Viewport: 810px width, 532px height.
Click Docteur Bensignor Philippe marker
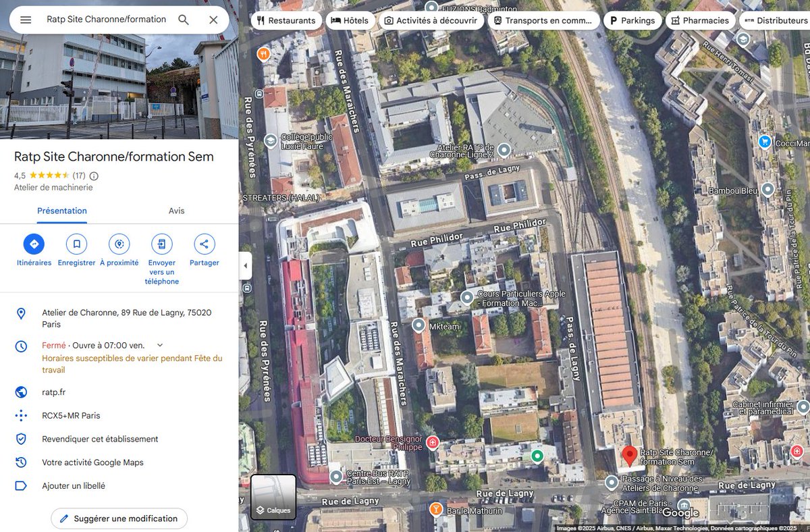pos(433,443)
